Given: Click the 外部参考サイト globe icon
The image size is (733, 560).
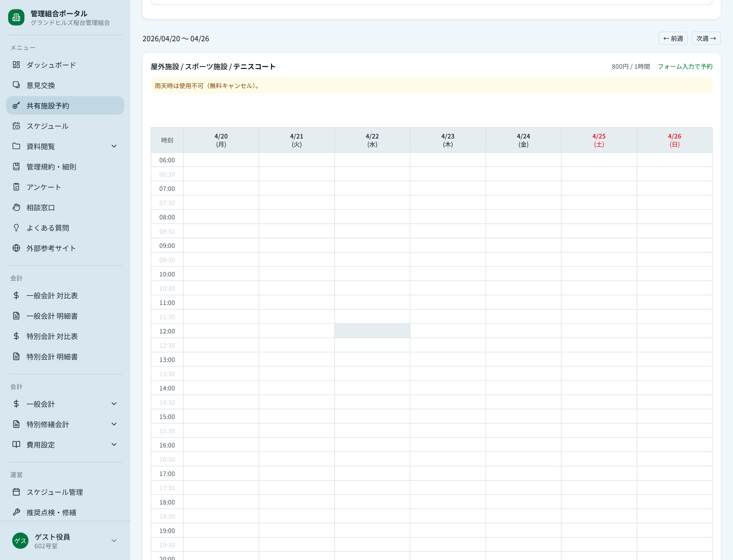Looking at the screenshot, I should click(x=16, y=248).
